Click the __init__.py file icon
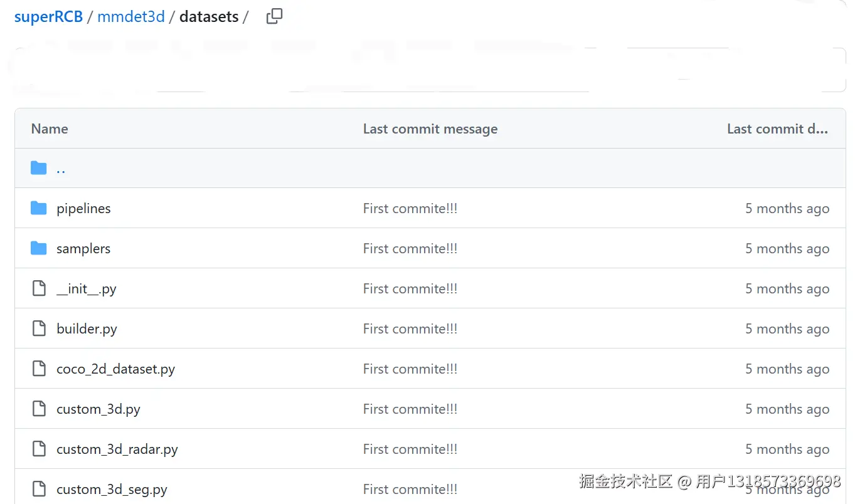This screenshot has width=855, height=504. tap(39, 288)
